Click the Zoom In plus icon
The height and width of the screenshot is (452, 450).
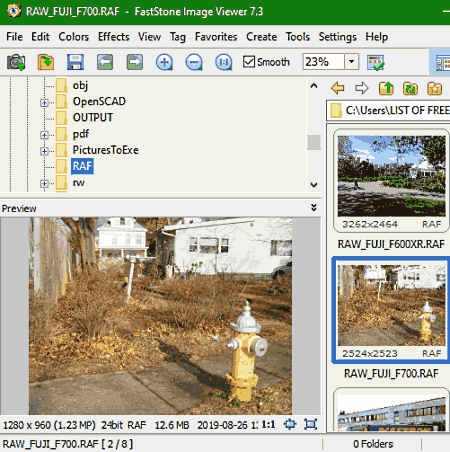[164, 62]
